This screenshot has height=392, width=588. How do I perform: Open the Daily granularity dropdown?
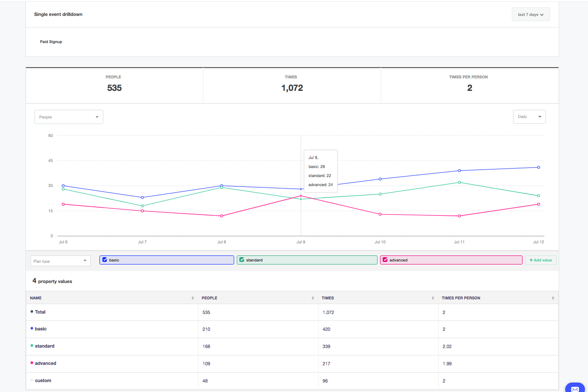click(x=529, y=116)
